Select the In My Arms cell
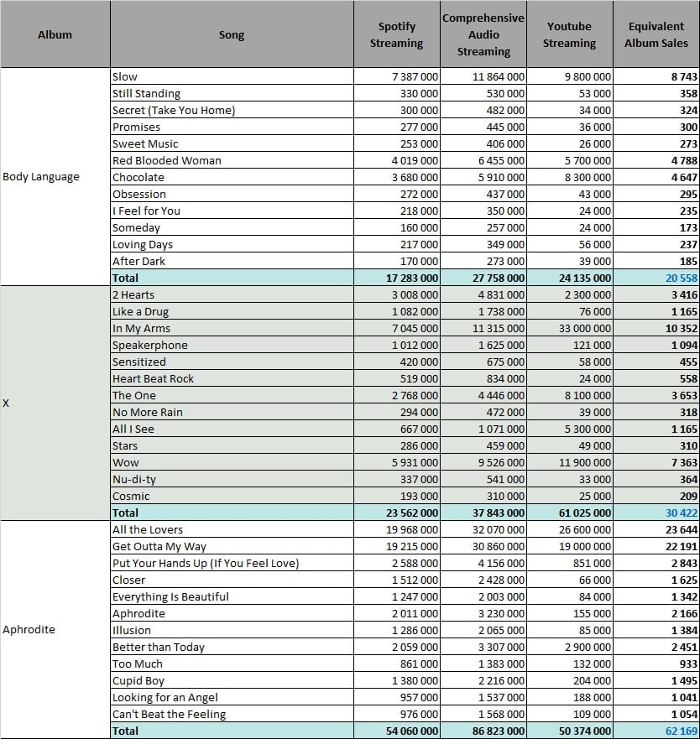700x739 pixels. pos(232,328)
